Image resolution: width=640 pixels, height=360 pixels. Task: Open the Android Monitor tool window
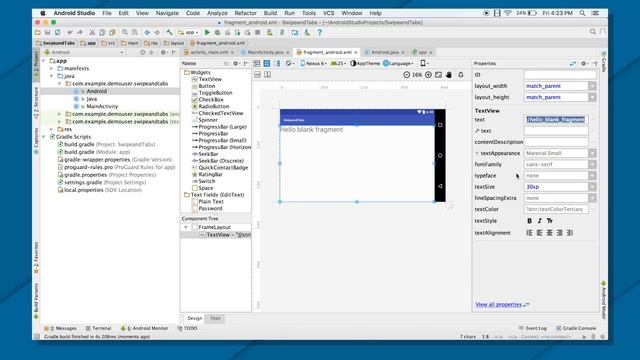click(x=144, y=328)
